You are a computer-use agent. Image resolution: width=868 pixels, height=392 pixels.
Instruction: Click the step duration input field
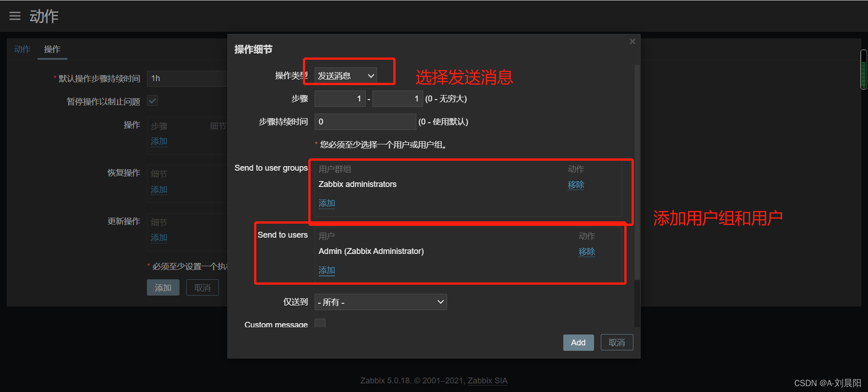coord(365,122)
